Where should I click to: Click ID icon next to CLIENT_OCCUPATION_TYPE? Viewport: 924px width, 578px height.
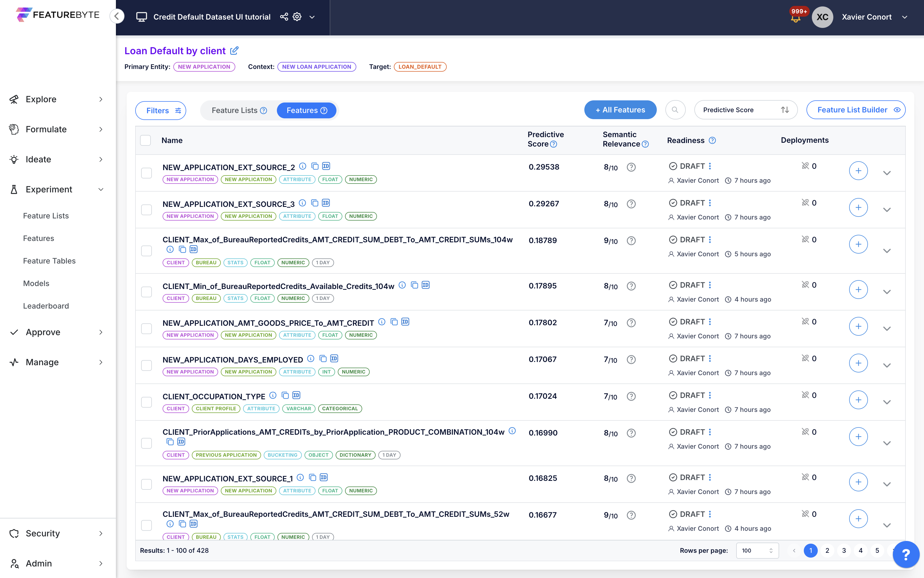(296, 395)
